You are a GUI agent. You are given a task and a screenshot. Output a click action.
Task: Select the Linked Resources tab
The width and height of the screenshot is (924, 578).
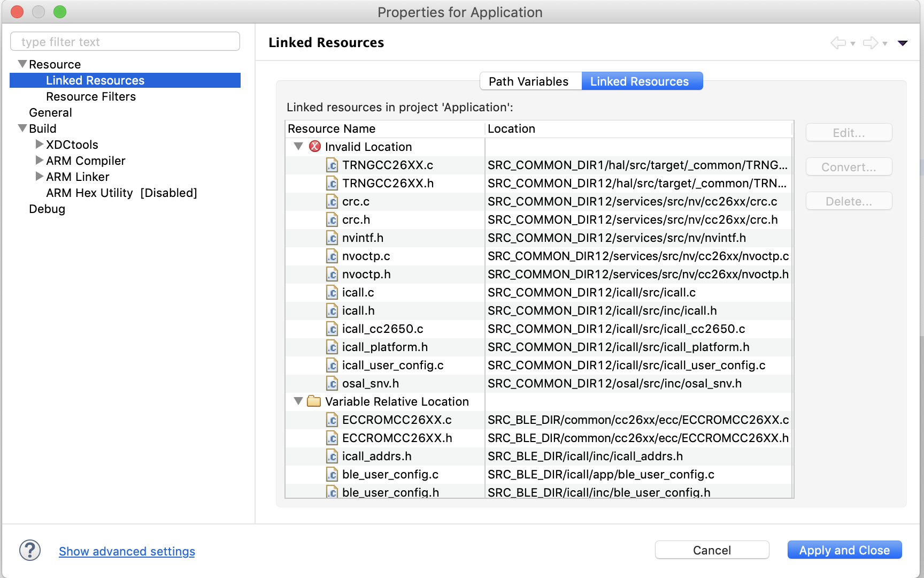642,81
